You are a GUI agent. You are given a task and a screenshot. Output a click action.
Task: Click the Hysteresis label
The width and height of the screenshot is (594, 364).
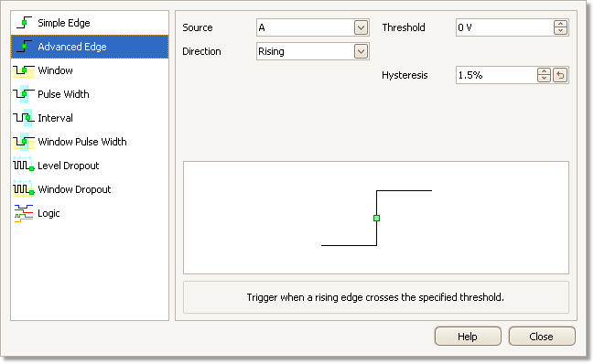click(x=405, y=75)
